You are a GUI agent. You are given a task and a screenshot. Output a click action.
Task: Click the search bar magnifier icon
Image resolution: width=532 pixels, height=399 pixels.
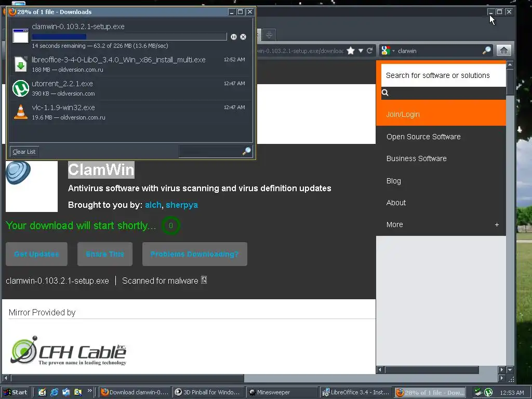(x=486, y=50)
